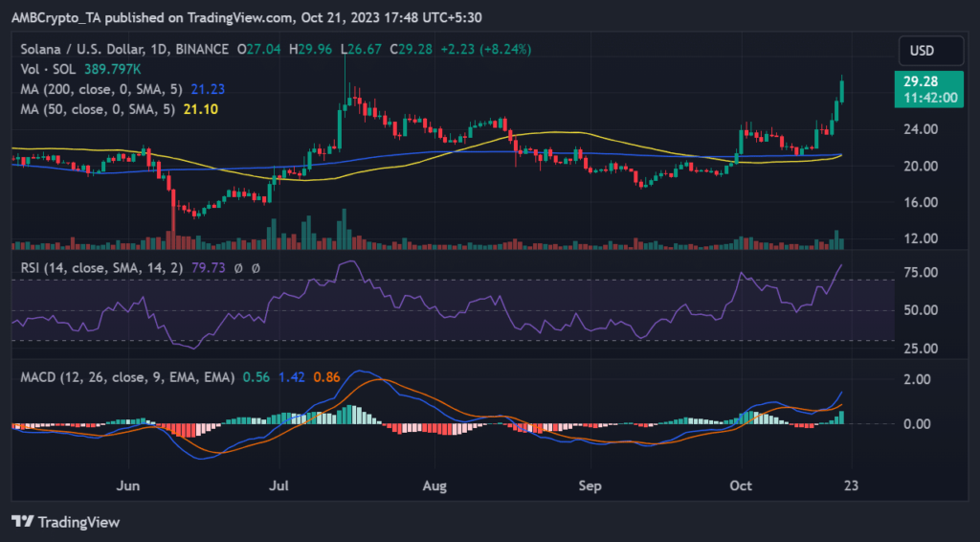Click the Sep label on time axis
The image size is (980, 542).
(591, 486)
